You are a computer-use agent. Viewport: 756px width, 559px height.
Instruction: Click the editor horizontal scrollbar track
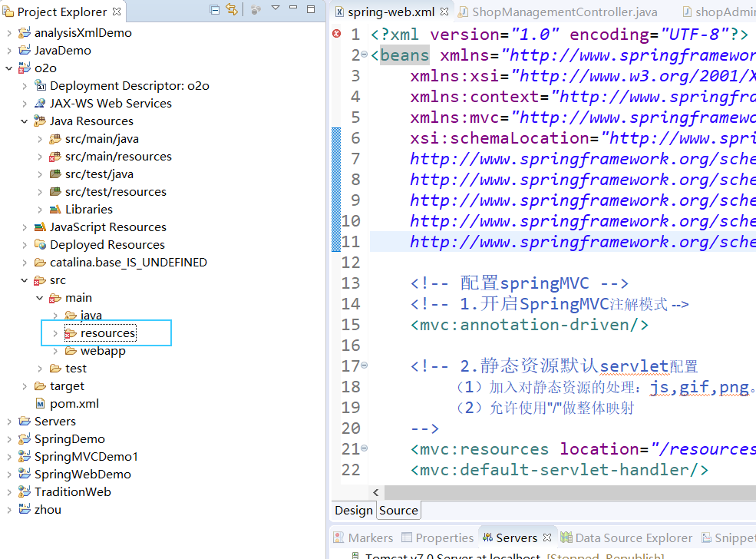[569, 492]
